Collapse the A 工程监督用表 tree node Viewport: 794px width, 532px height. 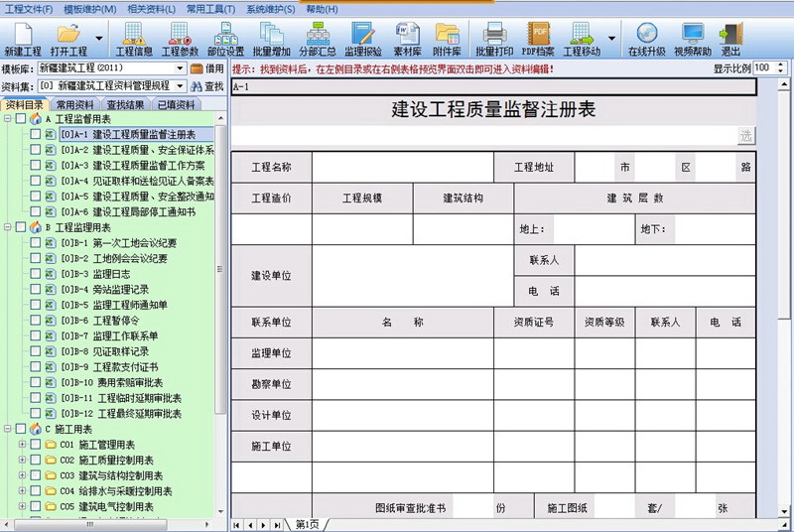8,118
